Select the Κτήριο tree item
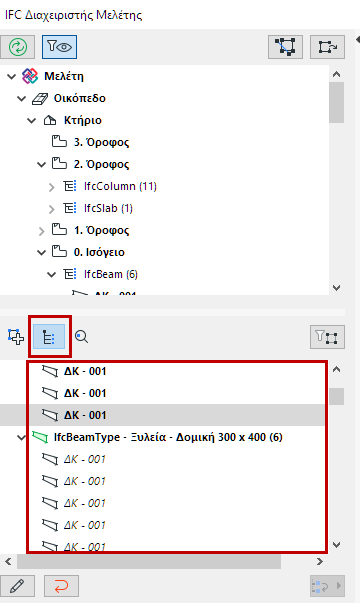Image resolution: width=360 pixels, height=603 pixels. click(83, 120)
